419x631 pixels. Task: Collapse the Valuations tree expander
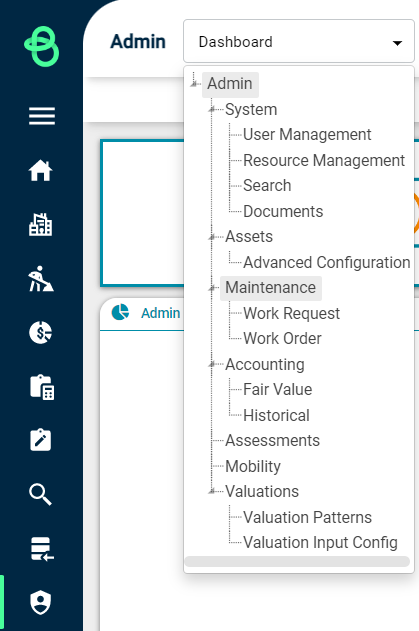[x=212, y=491]
